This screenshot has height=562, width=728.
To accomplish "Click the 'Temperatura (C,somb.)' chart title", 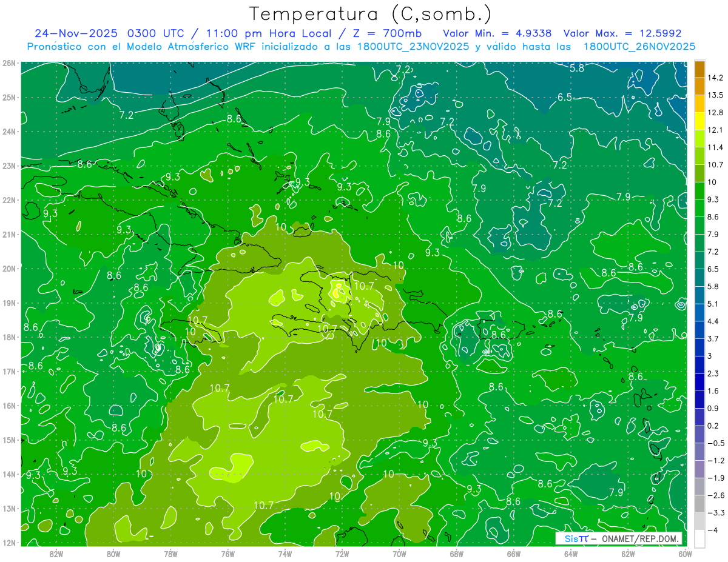I will tap(371, 14).
